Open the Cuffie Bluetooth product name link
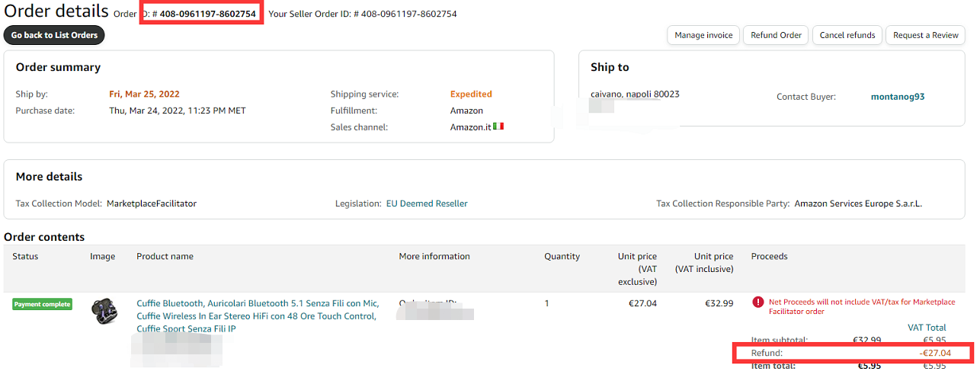This screenshot has height=381, width=980. click(x=256, y=315)
